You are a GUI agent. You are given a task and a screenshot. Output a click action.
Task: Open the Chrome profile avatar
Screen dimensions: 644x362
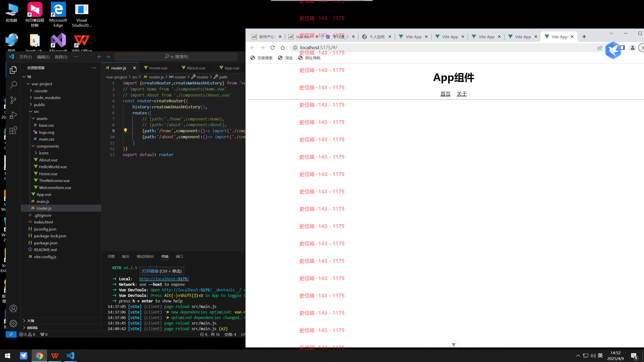[x=633, y=48]
